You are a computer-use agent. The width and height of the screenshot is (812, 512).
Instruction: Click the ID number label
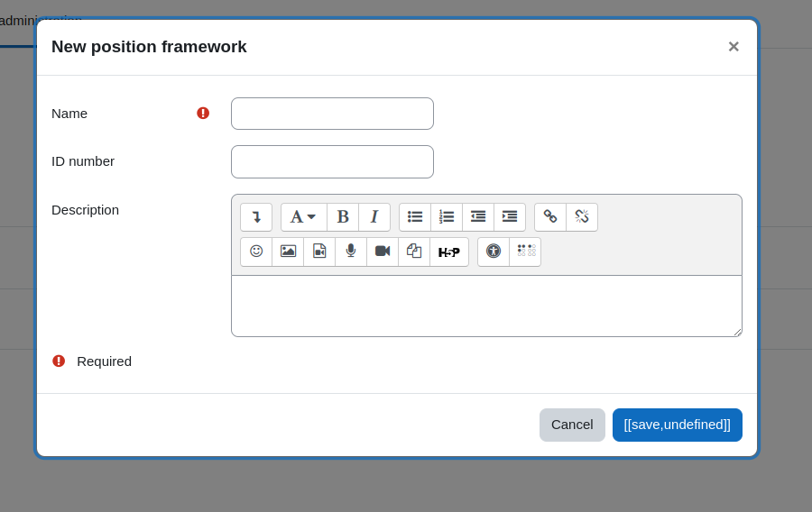(83, 161)
